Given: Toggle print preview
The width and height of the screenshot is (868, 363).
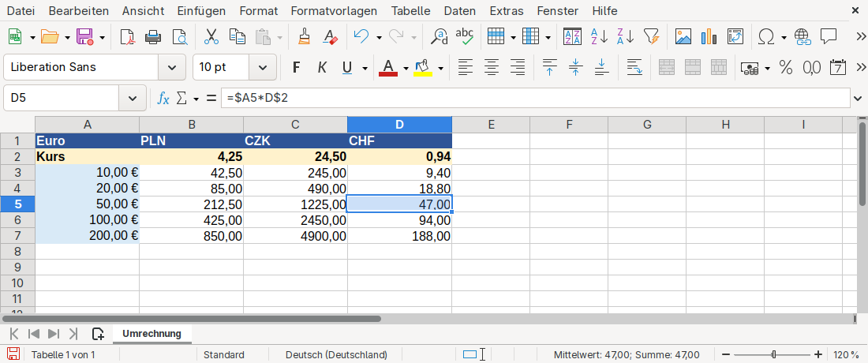Looking at the screenshot, I should coord(180,37).
